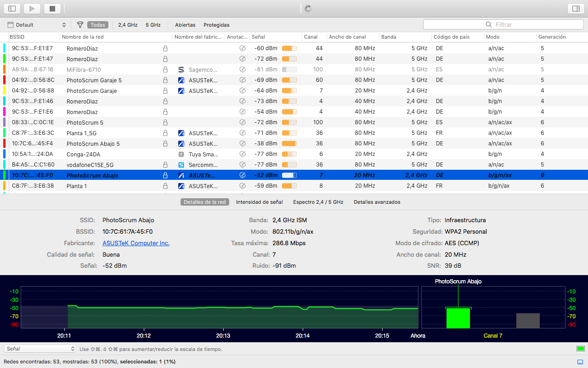Click the BSSID value 10:7C:61:7A:45:F0
This screenshot has height=368, width=588.
128,231
